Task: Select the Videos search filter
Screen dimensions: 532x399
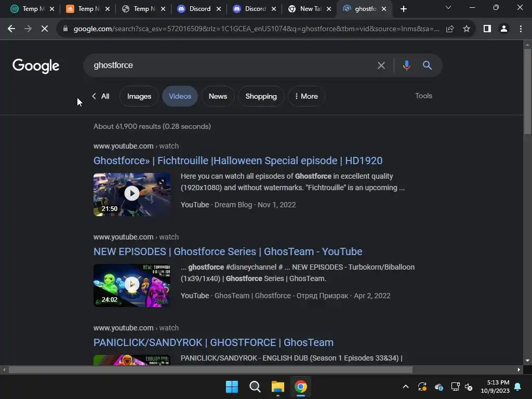Action: 180,96
